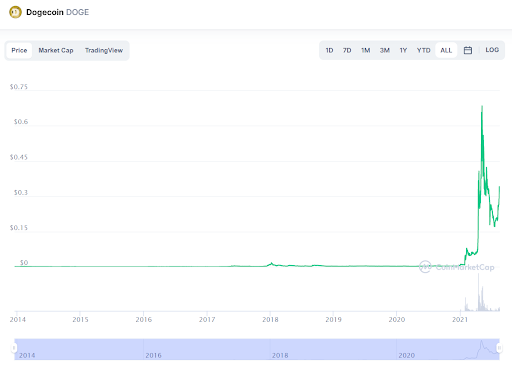
Task: Switch to the Market Cap tab
Action: pos(56,50)
